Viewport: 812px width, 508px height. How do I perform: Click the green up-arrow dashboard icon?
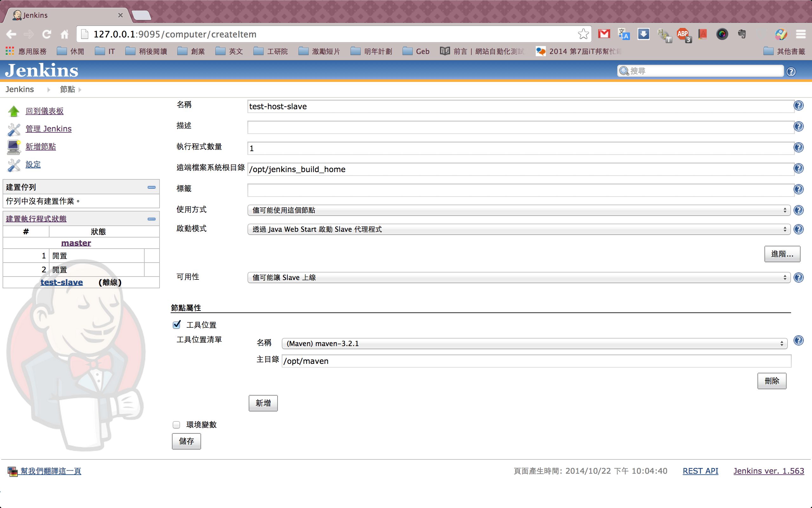coord(14,111)
